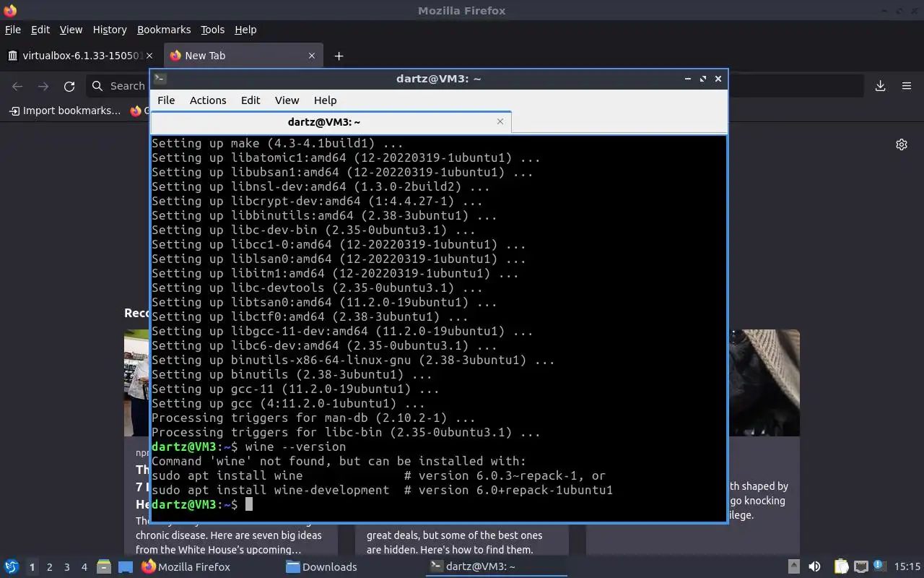This screenshot has width=924, height=578.
Task: Open the terminal File menu
Action: click(166, 100)
